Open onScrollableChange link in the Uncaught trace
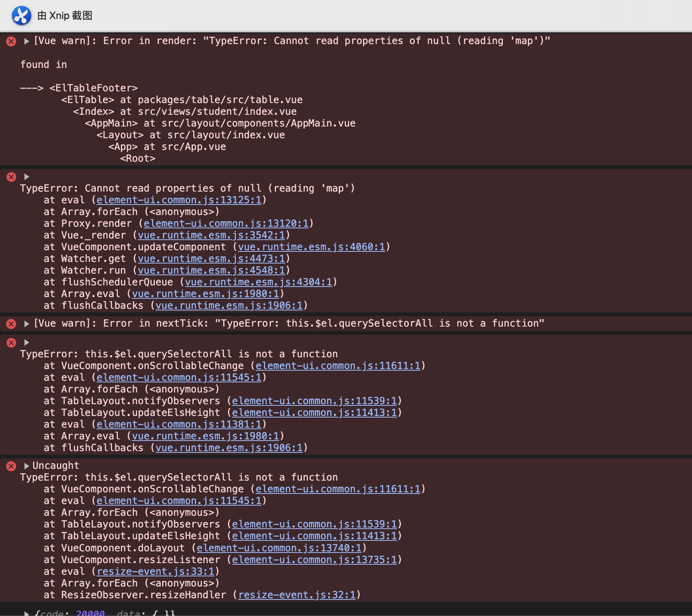Image resolution: width=692 pixels, height=616 pixels. (338, 489)
